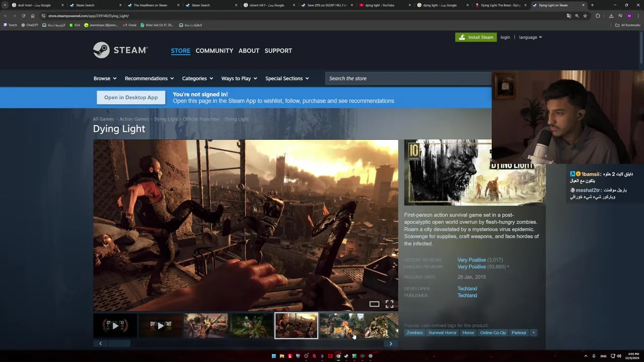Select the Horror tag
The width and height of the screenshot is (644, 362).
click(468, 333)
